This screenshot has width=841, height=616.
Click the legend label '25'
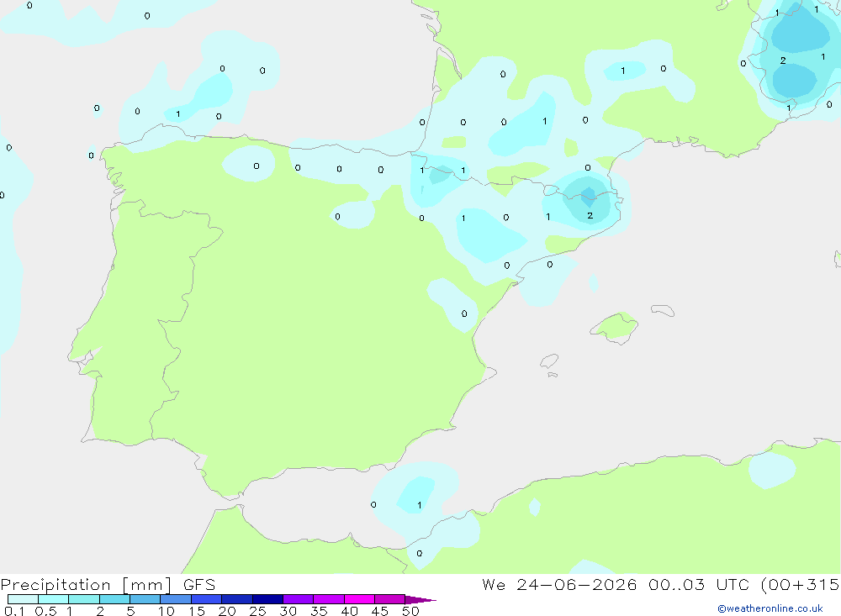coord(257,611)
